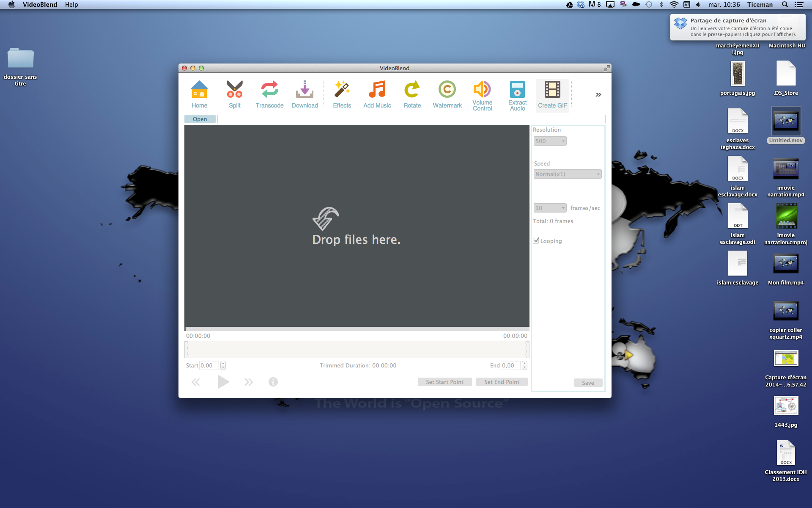Select the Split scissors tool

[x=234, y=95]
